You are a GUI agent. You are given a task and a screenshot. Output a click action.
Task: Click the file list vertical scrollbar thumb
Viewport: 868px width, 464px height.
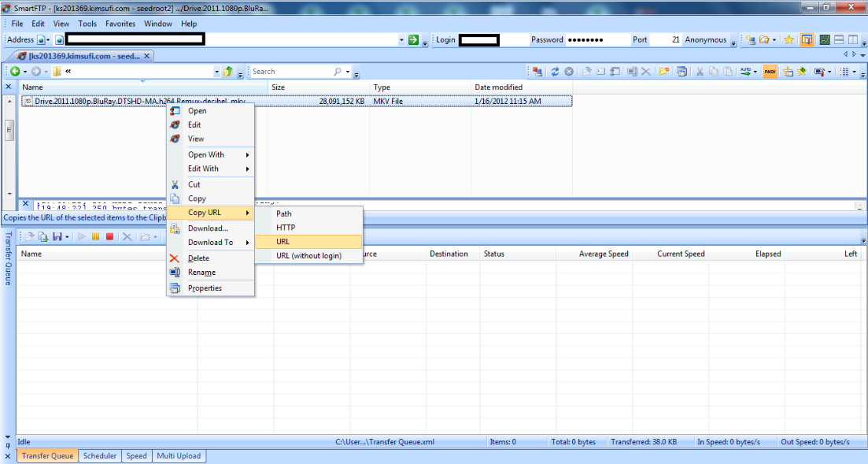coord(9,130)
